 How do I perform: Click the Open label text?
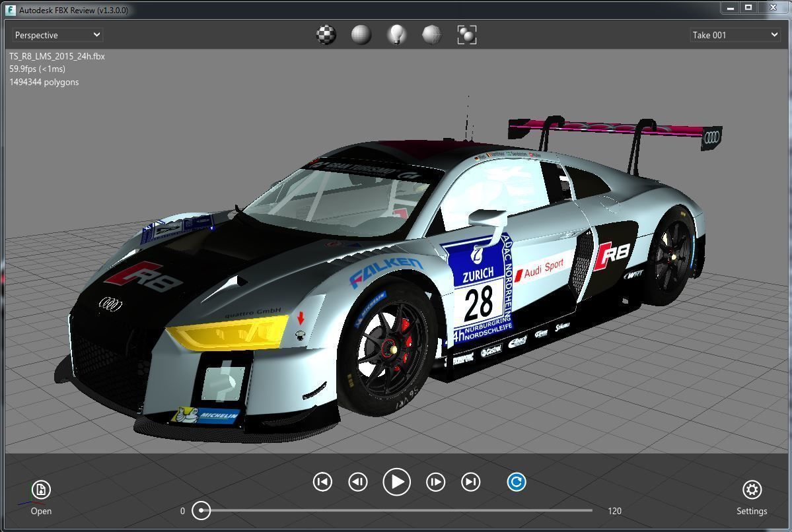41,511
